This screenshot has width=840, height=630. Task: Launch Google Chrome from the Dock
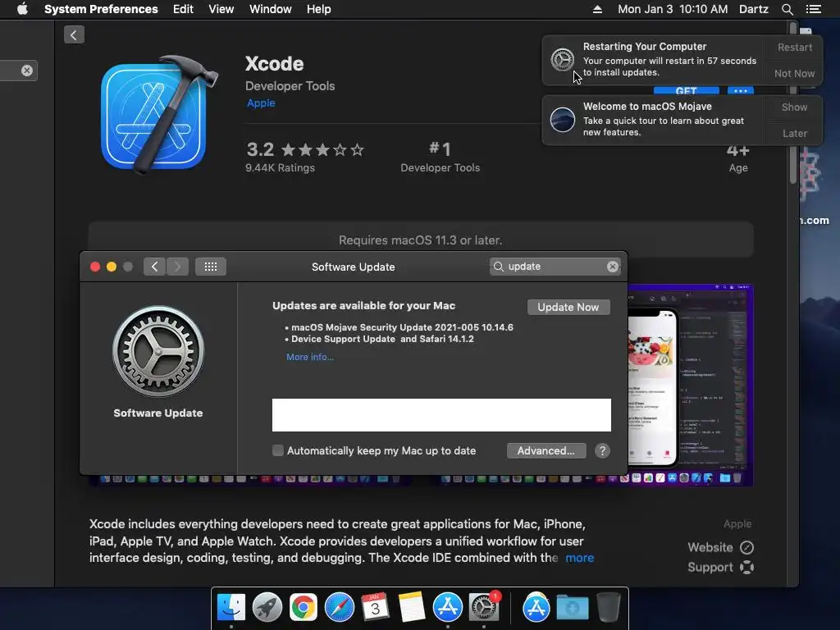pos(304,608)
